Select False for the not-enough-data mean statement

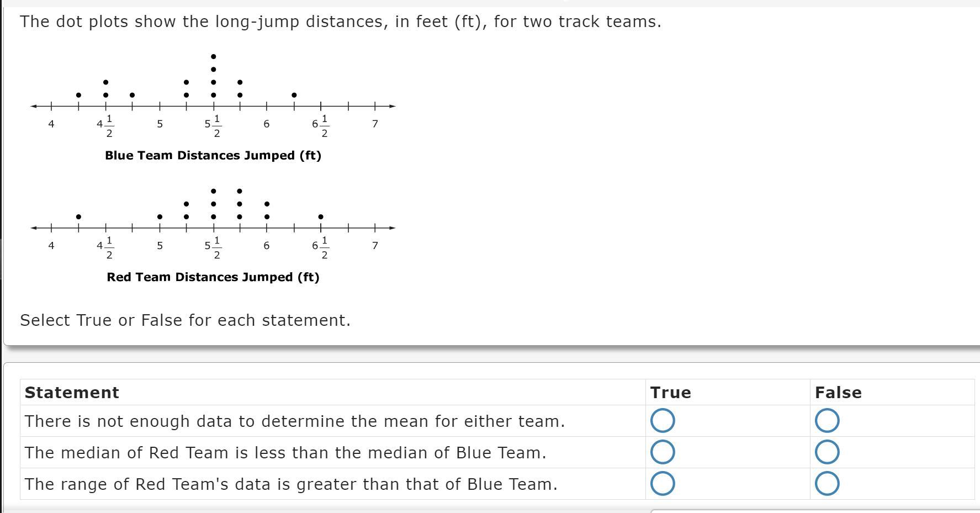pyautogui.click(x=827, y=421)
